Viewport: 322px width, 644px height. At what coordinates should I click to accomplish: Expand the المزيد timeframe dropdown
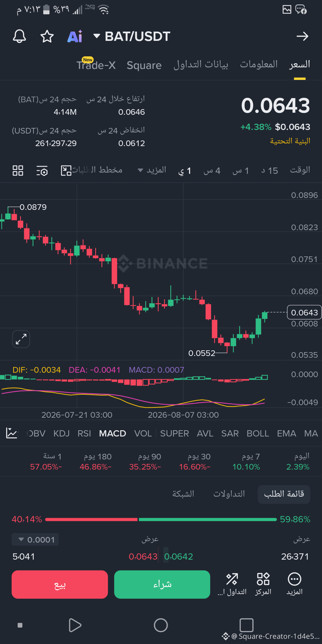point(152,170)
